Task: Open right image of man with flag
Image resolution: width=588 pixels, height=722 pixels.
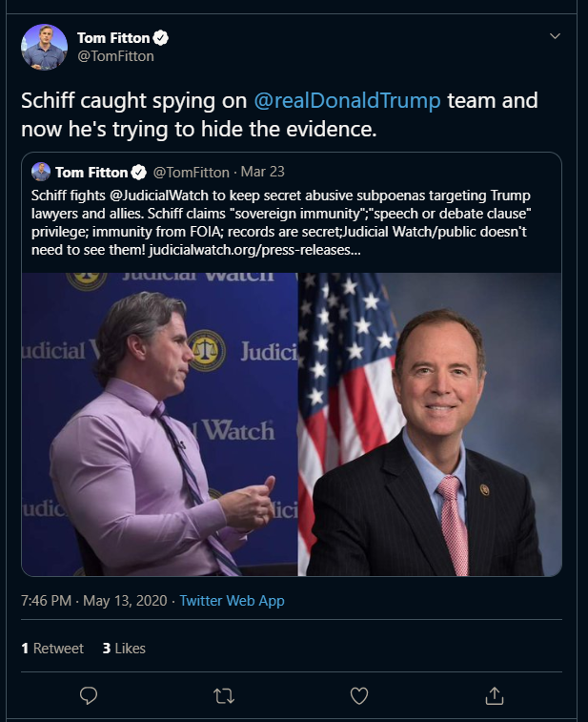Action: tap(429, 424)
